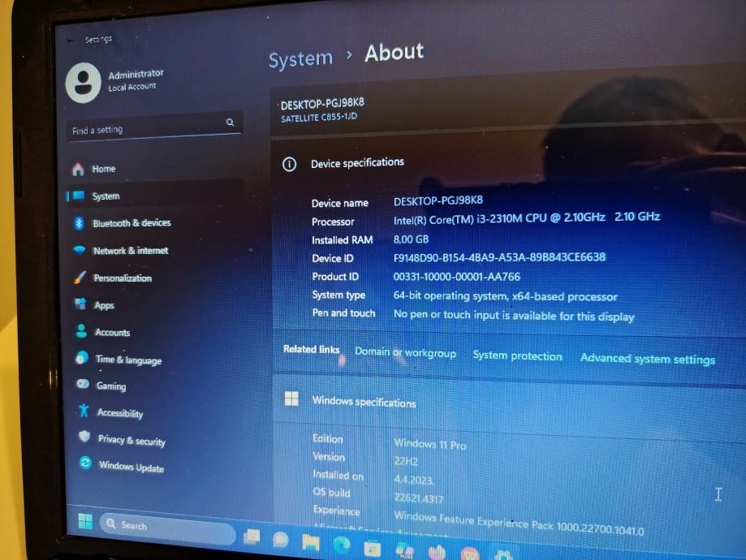The width and height of the screenshot is (746, 560).
Task: Select the Device name value DESKTOP-PGJ98K8
Action: pyautogui.click(x=438, y=200)
